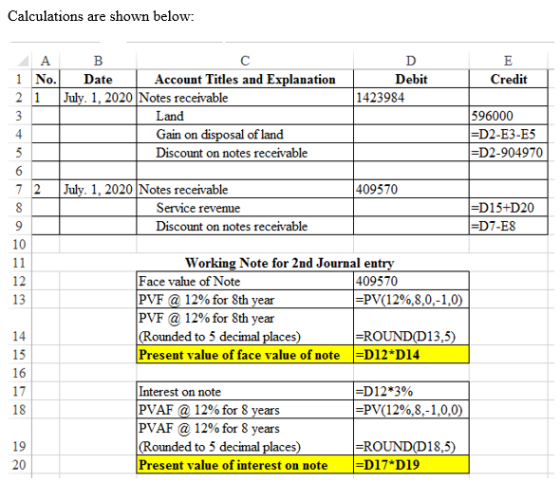Select row 20 header
The height and width of the screenshot is (482, 560).
coord(19,465)
